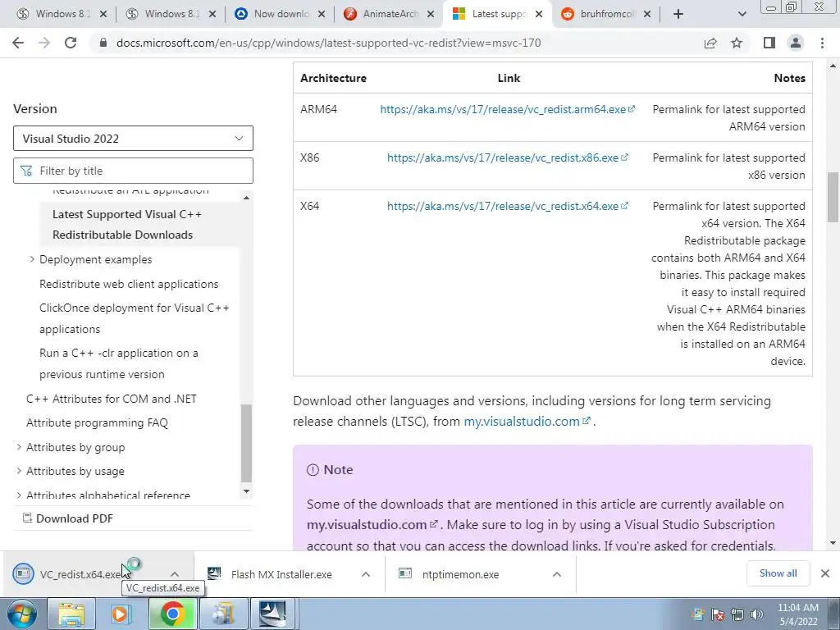
Task: Click the taskbar installer icon beside Chrome
Action: coord(223,614)
